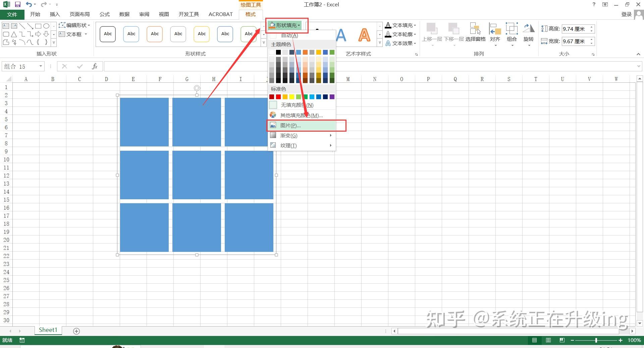Select the Sheet1 worksheet tab

pyautogui.click(x=48, y=330)
